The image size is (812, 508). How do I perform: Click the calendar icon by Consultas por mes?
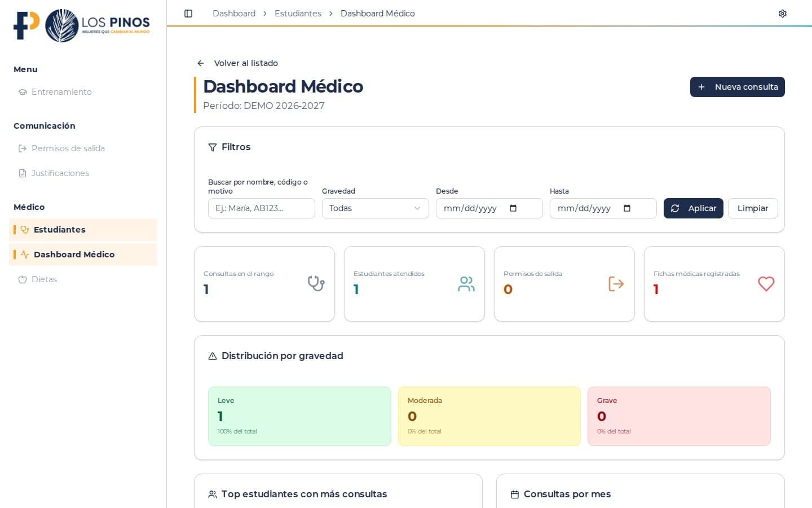coord(515,494)
